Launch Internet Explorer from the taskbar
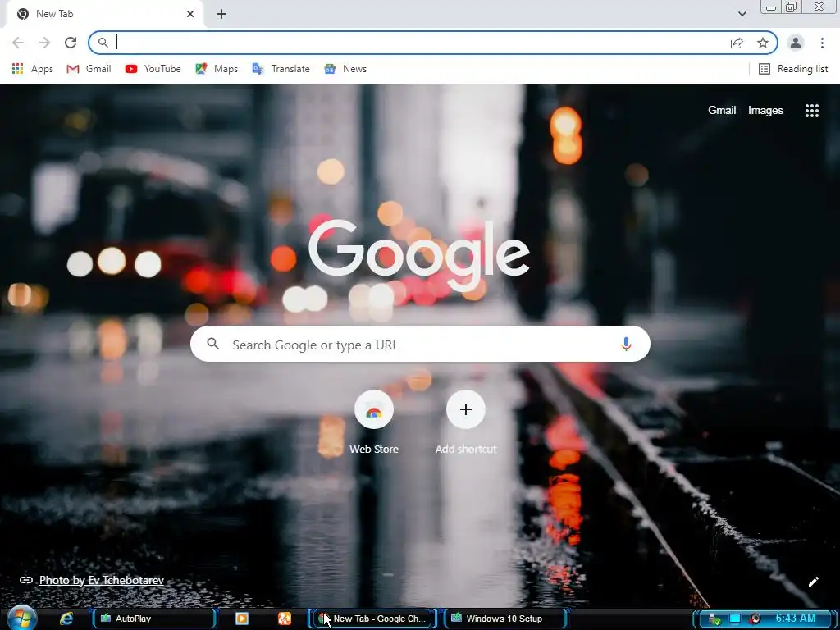 66,619
